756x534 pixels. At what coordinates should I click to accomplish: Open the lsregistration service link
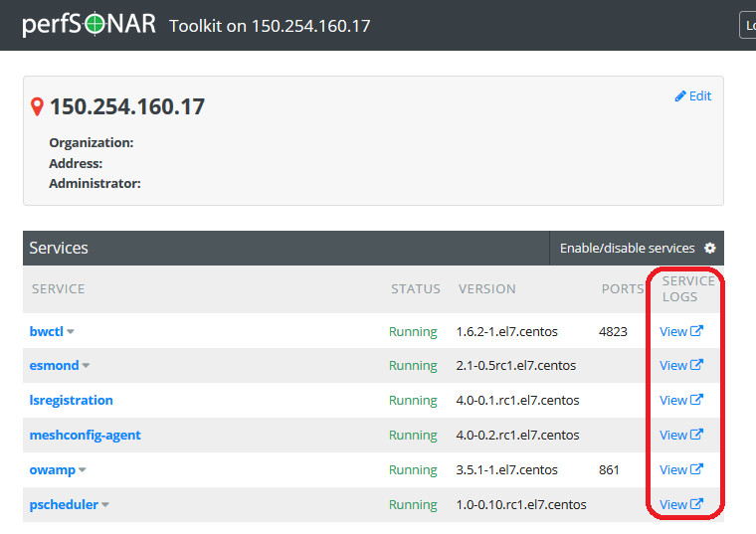71,400
